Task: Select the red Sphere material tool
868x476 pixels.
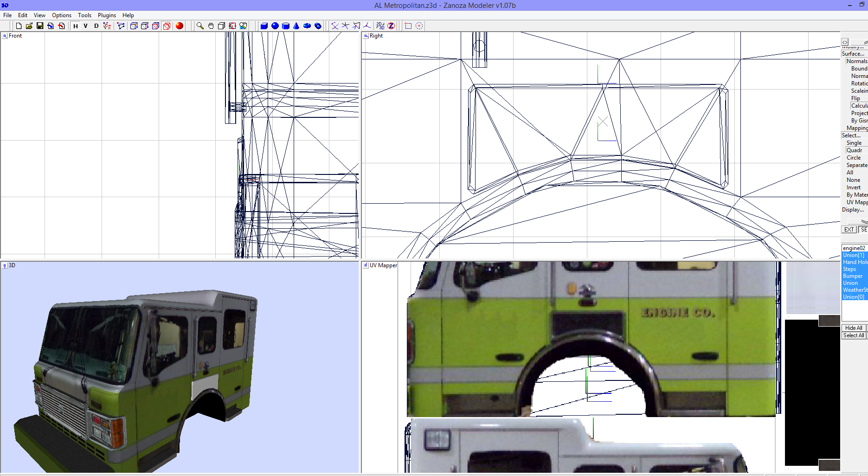Action: click(179, 26)
